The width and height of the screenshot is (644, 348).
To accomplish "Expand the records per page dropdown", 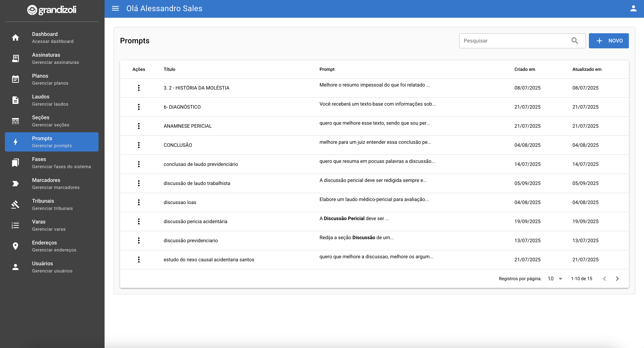I will [555, 279].
